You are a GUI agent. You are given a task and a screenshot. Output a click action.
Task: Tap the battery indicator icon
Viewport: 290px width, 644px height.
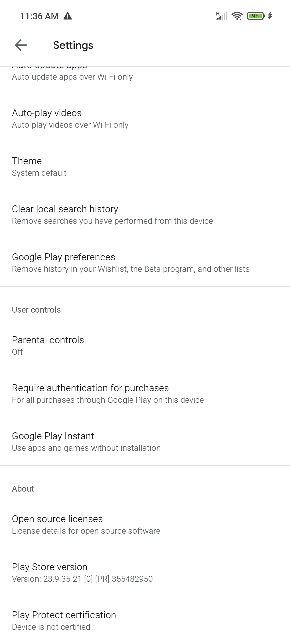[x=256, y=16]
